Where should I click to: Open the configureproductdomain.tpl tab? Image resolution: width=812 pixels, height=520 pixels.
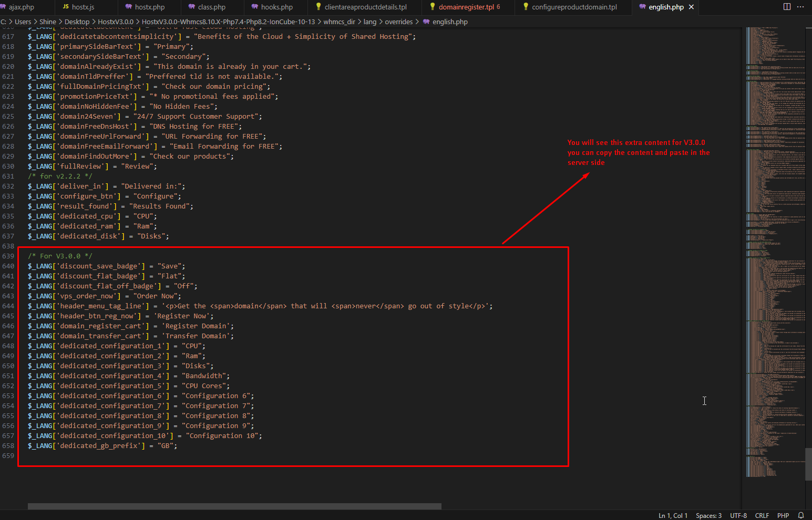click(574, 7)
